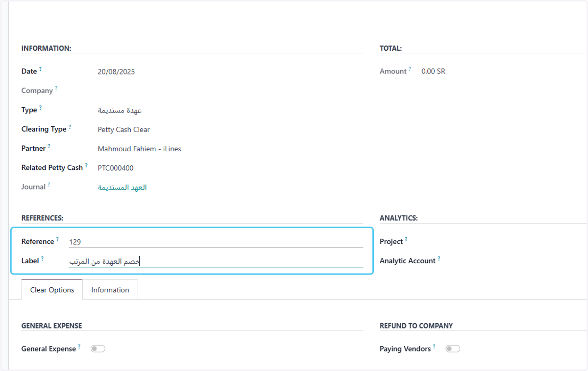Click the help icon beside General Expense
The height and width of the screenshot is (371, 588).
coord(79,347)
